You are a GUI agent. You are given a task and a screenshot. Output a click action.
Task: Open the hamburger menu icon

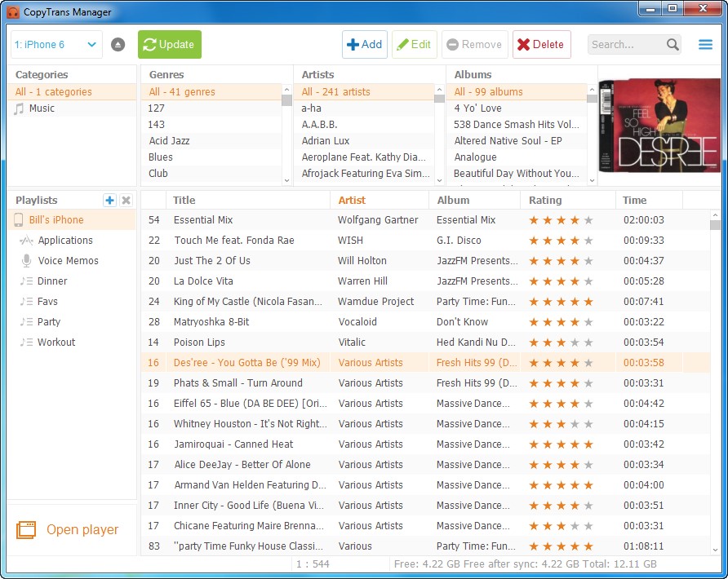[x=705, y=45]
